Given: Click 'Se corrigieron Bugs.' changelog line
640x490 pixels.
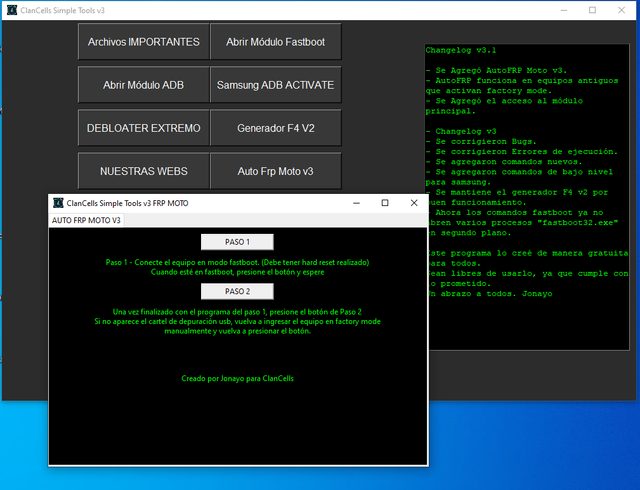Looking at the screenshot, I should point(481,141).
